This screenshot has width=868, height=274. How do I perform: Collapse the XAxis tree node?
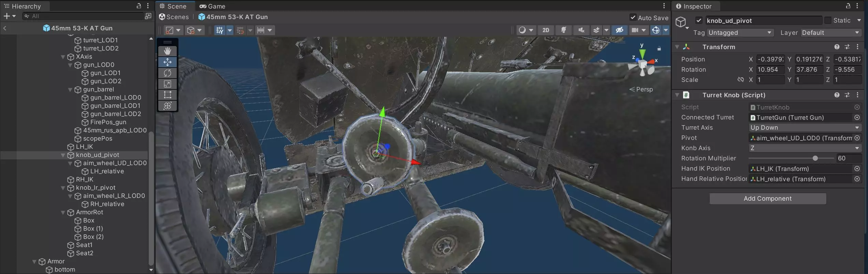[x=63, y=57]
